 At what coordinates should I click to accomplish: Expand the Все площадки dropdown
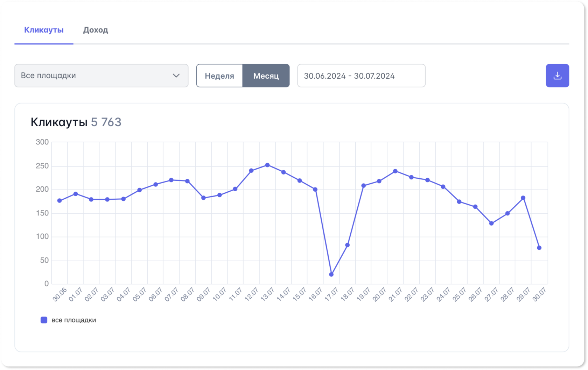[x=101, y=76]
